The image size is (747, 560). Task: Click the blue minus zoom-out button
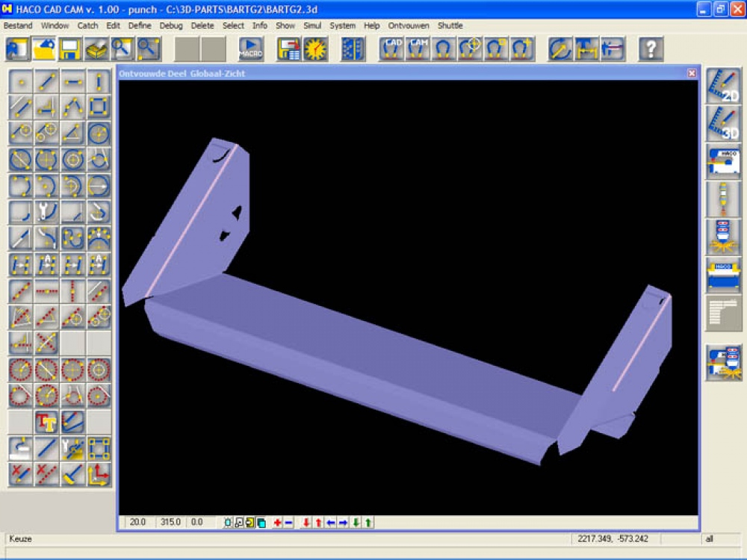(288, 523)
